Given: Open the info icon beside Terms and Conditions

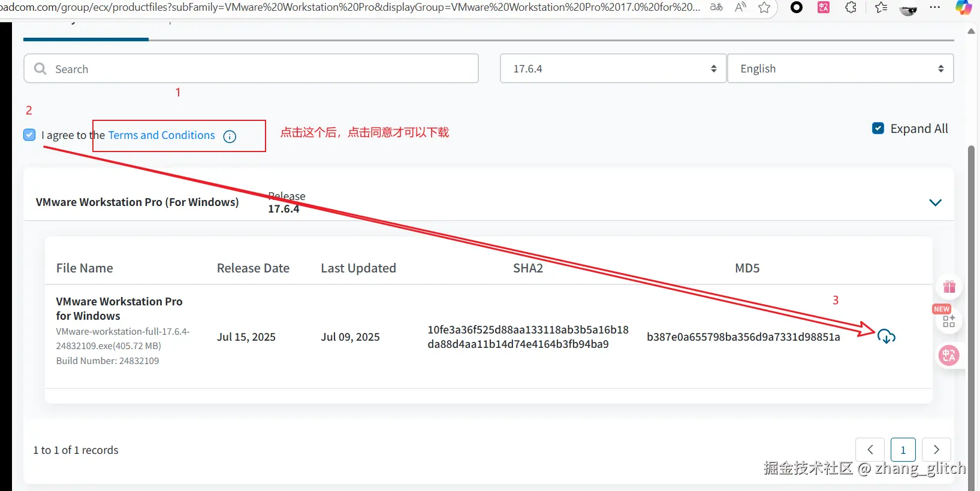Looking at the screenshot, I should (x=230, y=137).
